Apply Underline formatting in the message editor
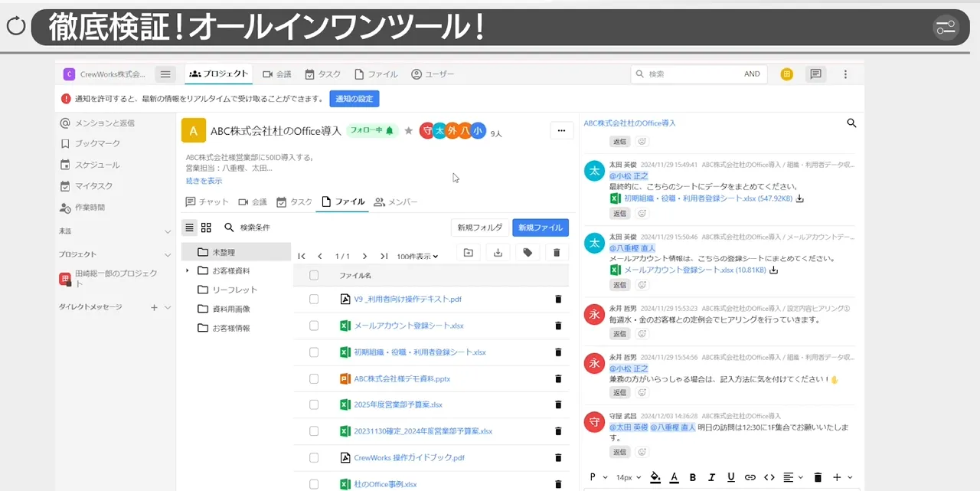This screenshot has height=491, width=980. (x=730, y=477)
